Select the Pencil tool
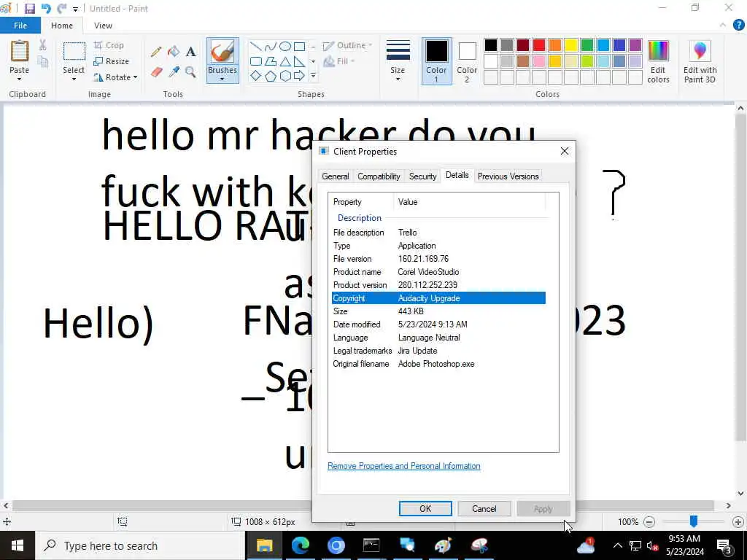 click(x=156, y=52)
